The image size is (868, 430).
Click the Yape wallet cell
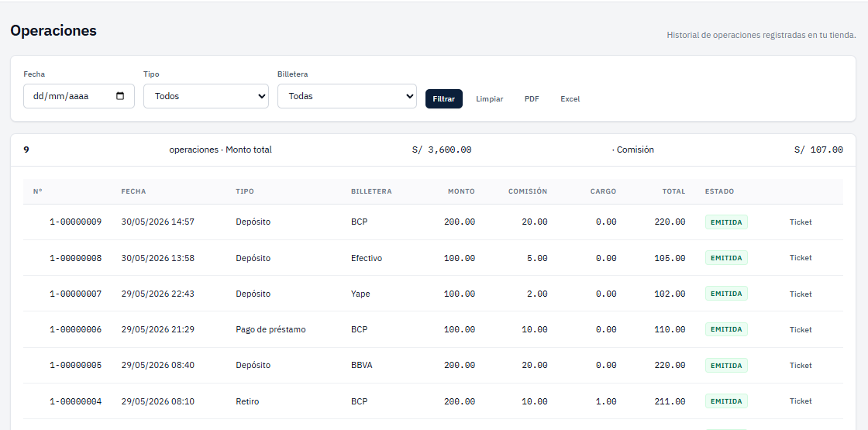click(x=360, y=294)
